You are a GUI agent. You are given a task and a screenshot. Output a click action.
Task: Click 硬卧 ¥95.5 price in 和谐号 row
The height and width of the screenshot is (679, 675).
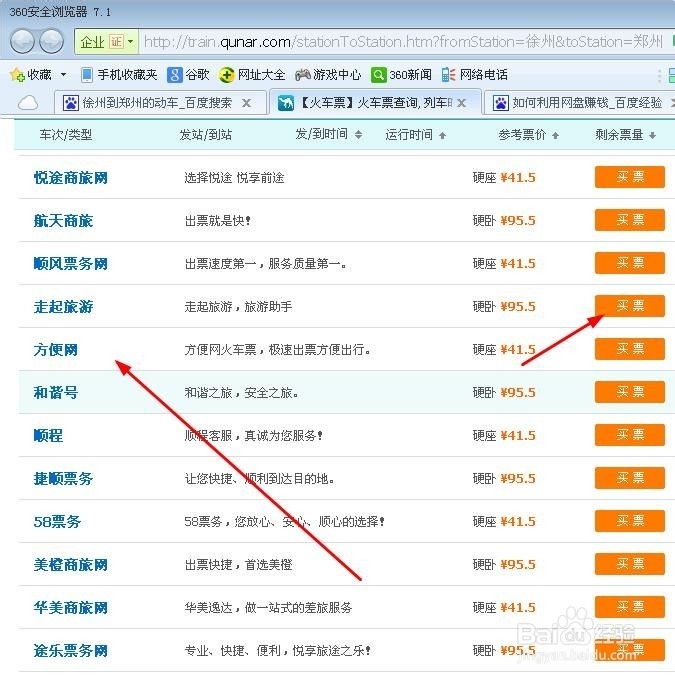504,393
